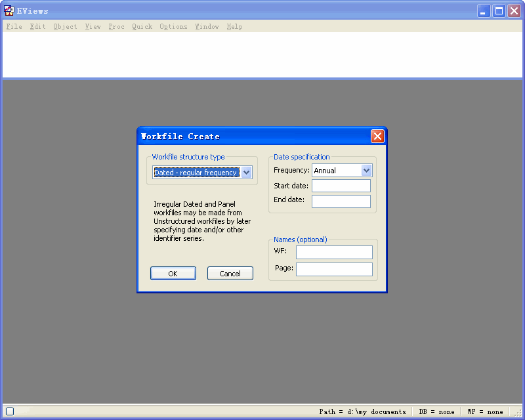Screen dimensions: 525x420
Task: Click the small icon in bottom-left status bar
Action: [9, 411]
